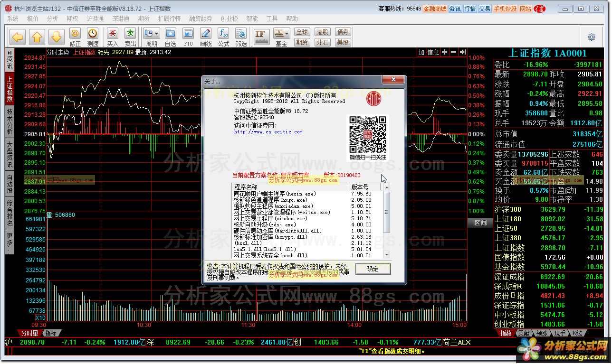Open the 周期 period dropdown
The width and height of the screenshot is (612, 364).
(x=152, y=37)
